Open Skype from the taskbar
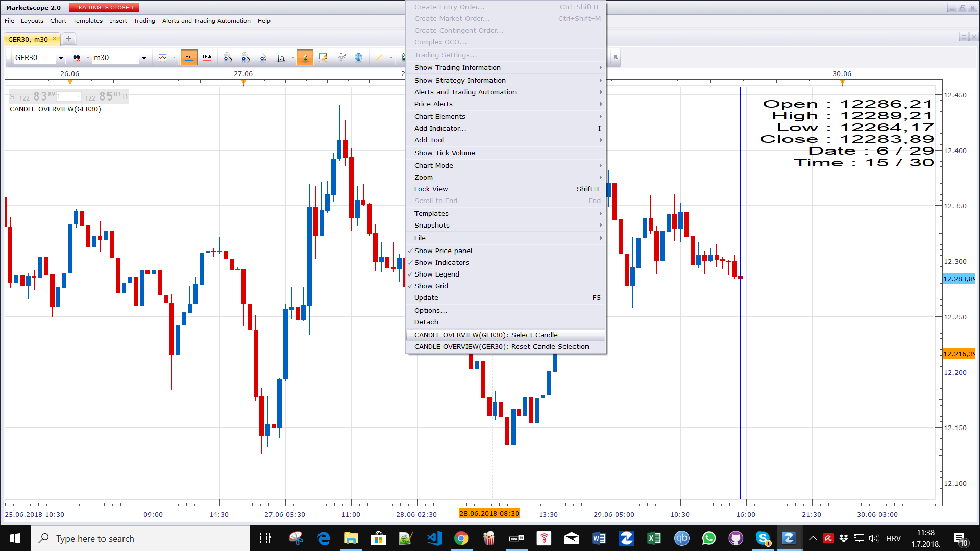The height and width of the screenshot is (551, 980). click(x=763, y=538)
